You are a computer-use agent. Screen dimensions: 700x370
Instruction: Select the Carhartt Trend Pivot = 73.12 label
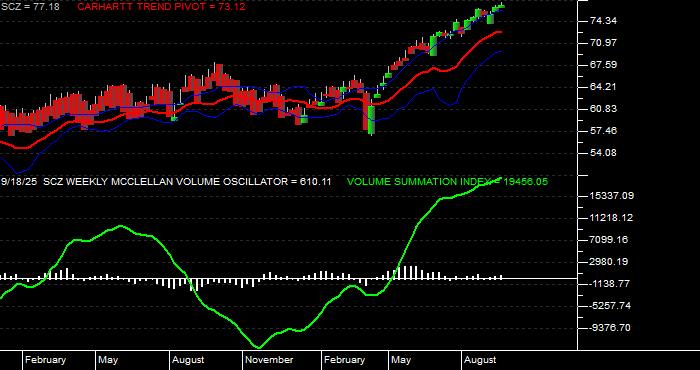click(161, 7)
